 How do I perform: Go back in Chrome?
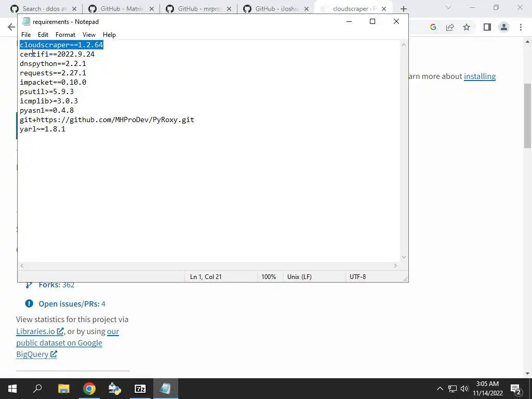[11, 27]
